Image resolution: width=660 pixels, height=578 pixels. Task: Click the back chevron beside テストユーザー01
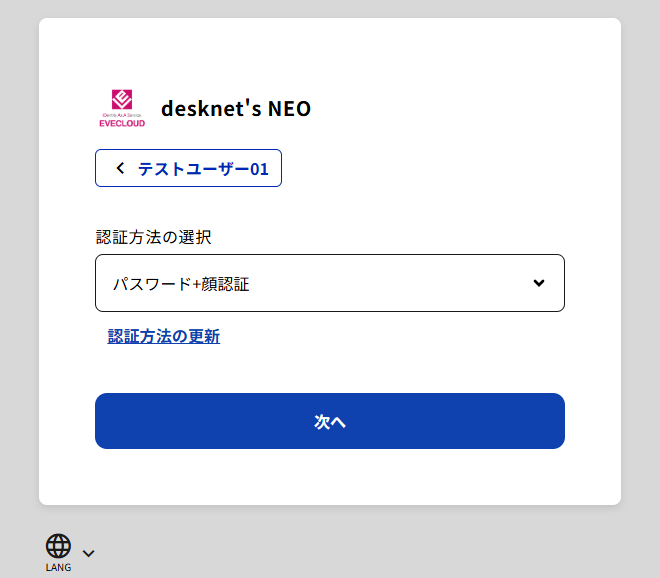point(121,168)
